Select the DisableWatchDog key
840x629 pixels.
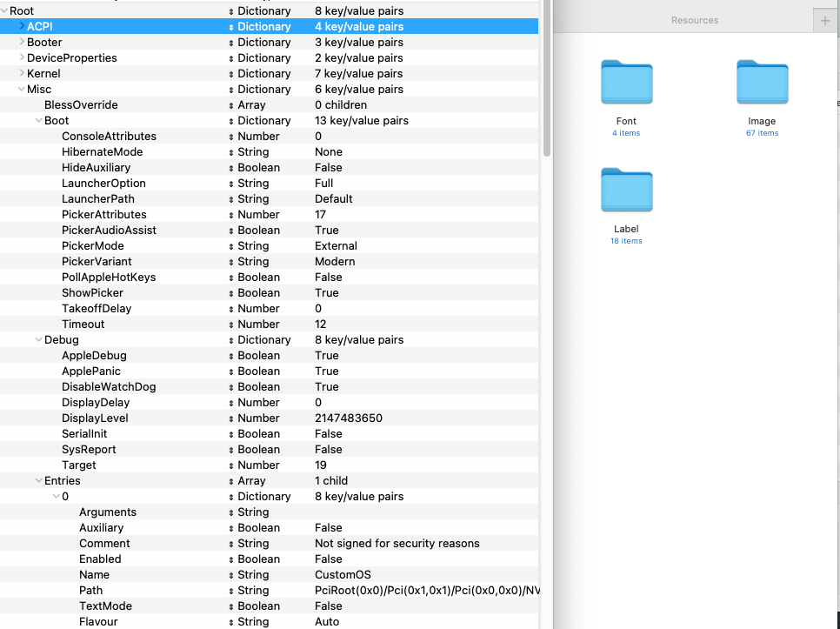tap(109, 386)
